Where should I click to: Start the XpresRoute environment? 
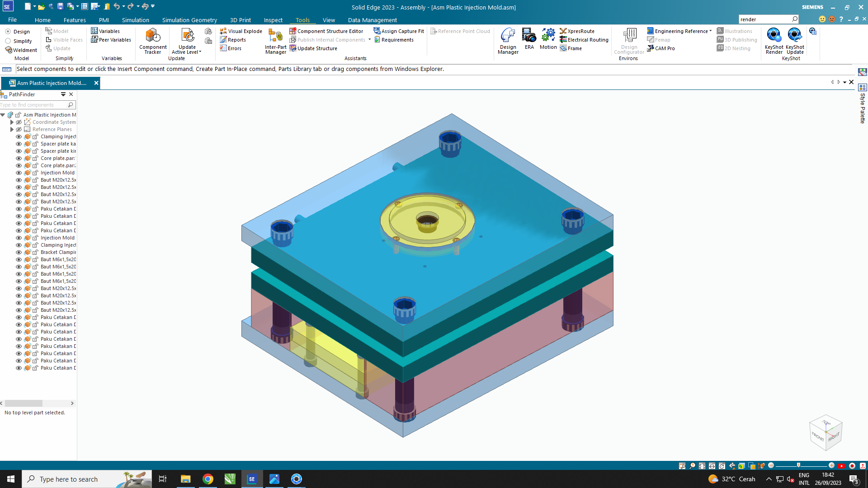pos(577,31)
